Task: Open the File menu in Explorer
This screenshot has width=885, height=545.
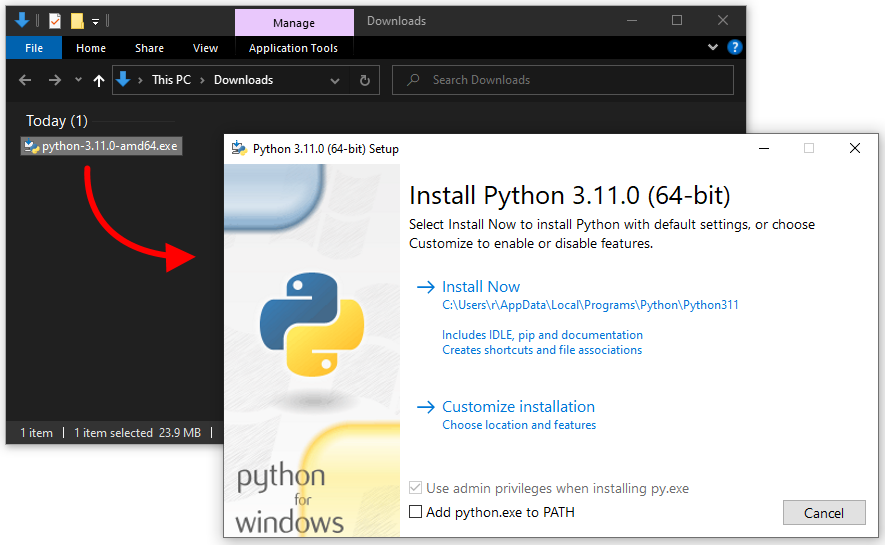Action: pos(34,48)
